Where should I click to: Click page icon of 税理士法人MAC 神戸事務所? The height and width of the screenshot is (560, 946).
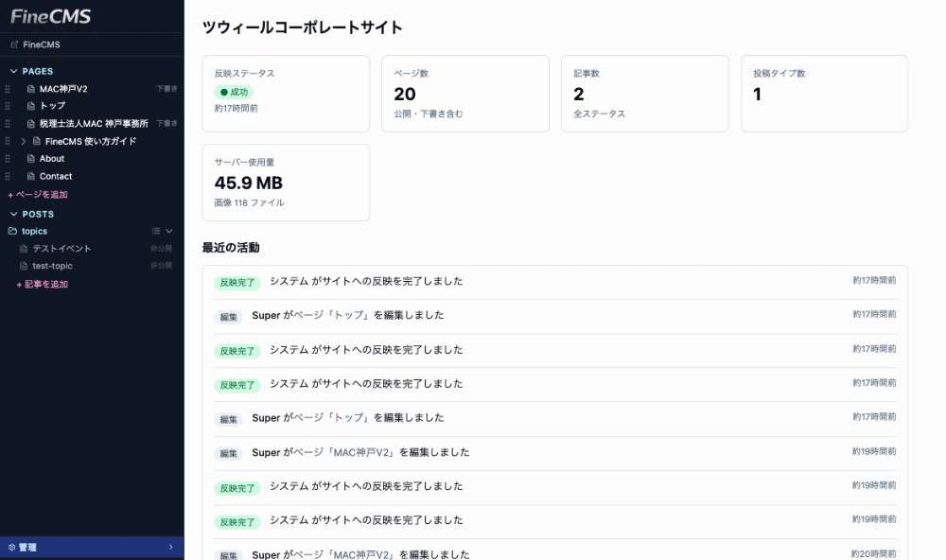coord(31,124)
